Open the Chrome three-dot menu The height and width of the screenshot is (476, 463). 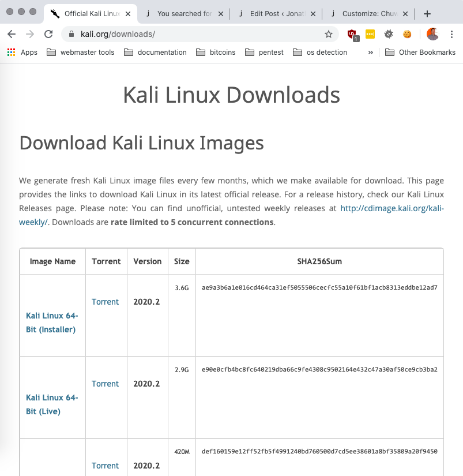tap(451, 34)
